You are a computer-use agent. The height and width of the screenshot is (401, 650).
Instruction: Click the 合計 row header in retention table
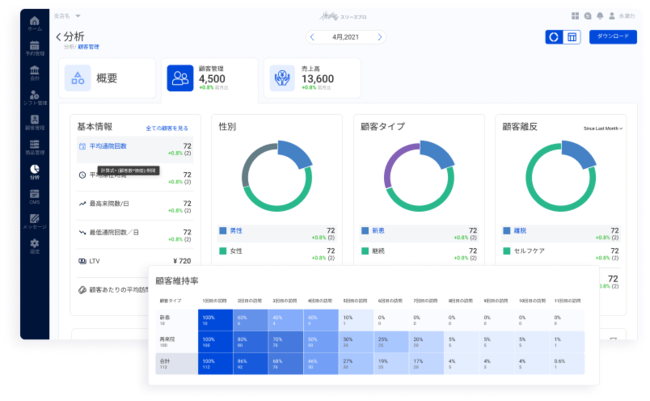(177, 364)
